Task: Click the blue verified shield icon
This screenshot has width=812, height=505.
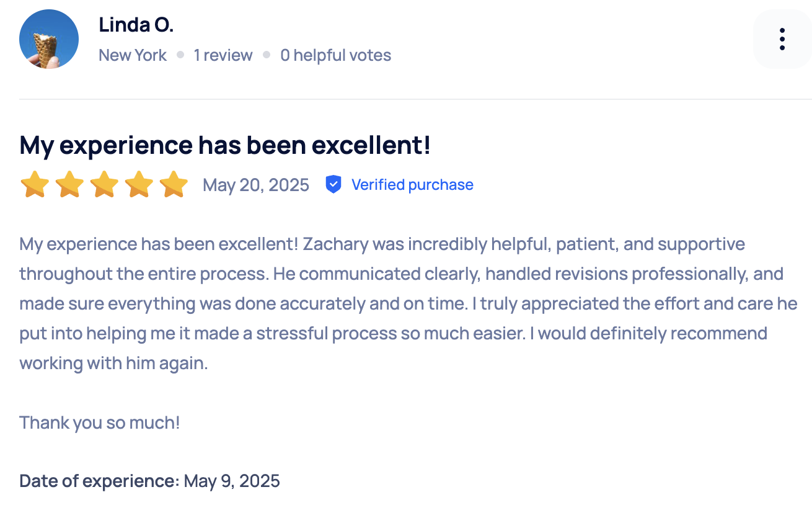Action: coord(333,184)
